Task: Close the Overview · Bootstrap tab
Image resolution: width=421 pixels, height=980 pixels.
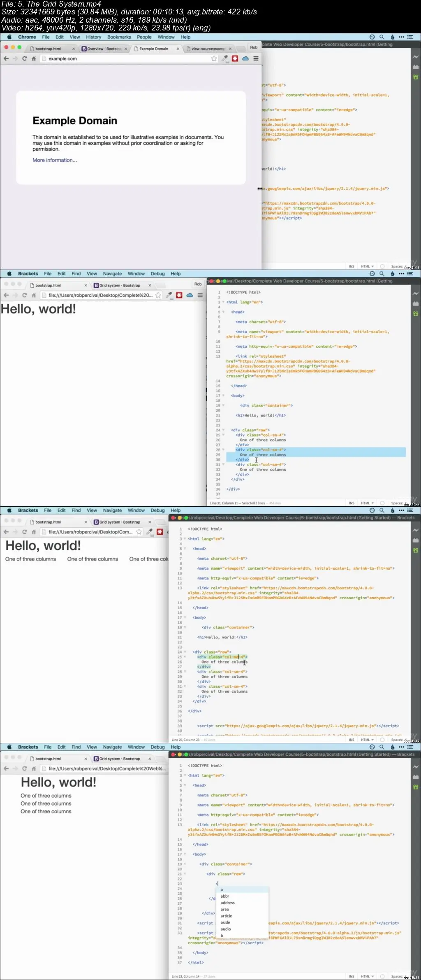Action: [125, 49]
